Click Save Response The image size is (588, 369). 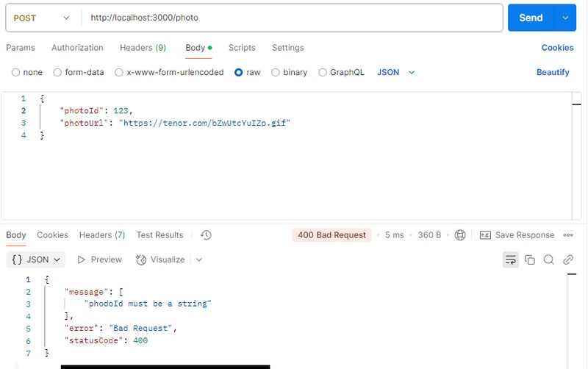point(517,235)
